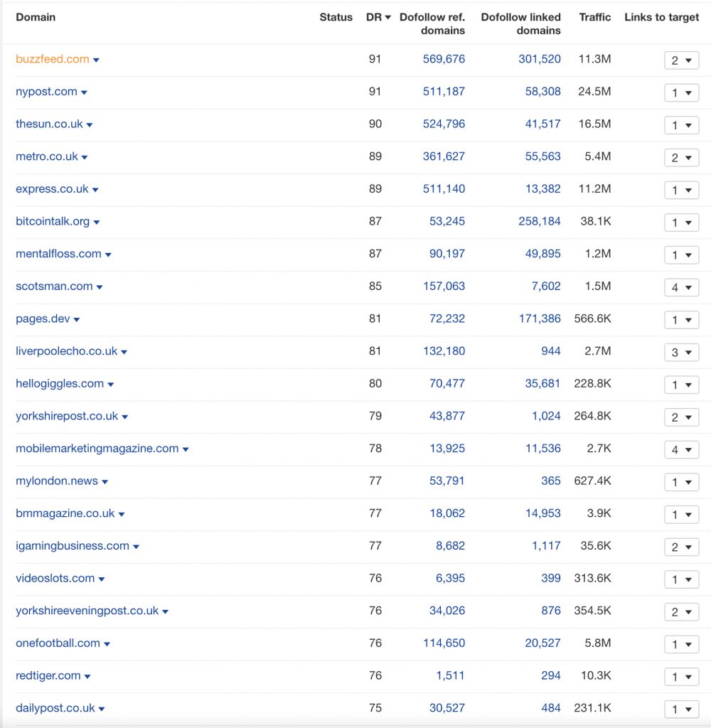Click the 72,232 ref. domains value
This screenshot has height=728, width=711.
coord(447,318)
